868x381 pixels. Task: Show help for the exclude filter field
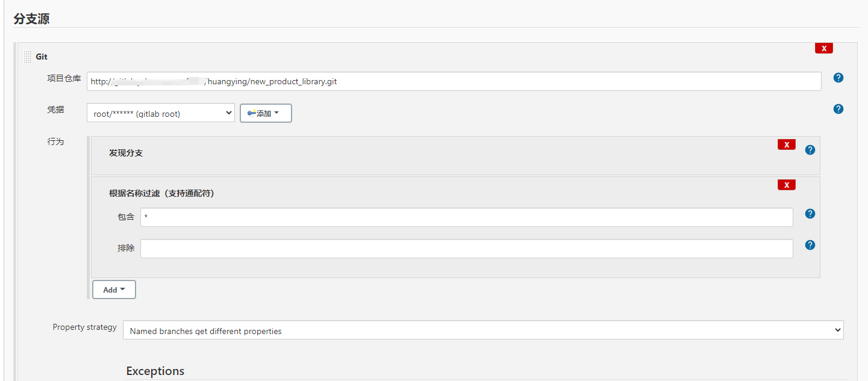point(810,245)
